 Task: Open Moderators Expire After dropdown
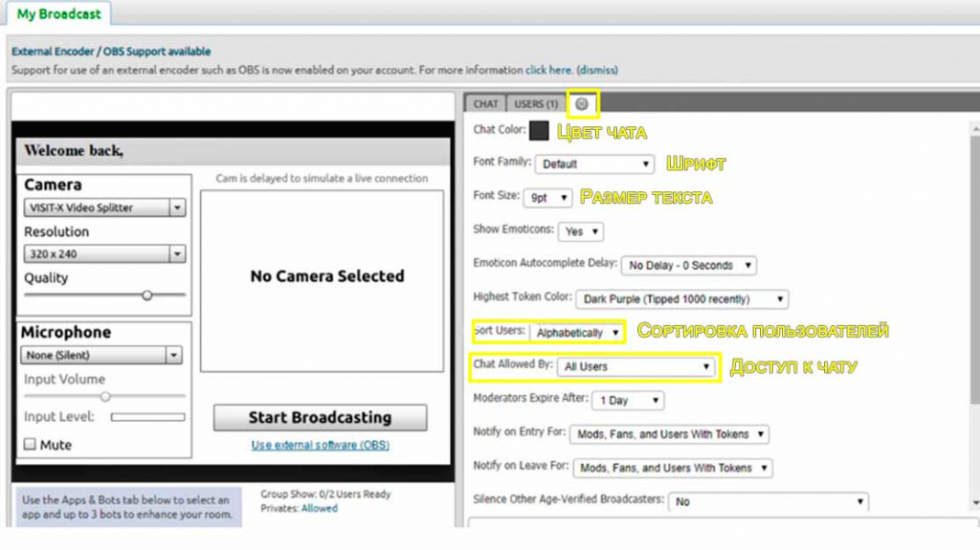click(x=628, y=400)
